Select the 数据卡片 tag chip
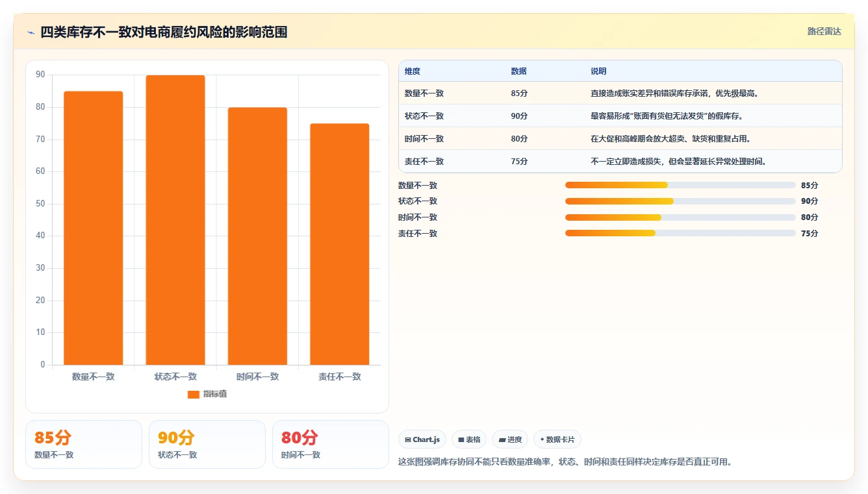Viewport: 868px width, 494px height. [x=557, y=439]
